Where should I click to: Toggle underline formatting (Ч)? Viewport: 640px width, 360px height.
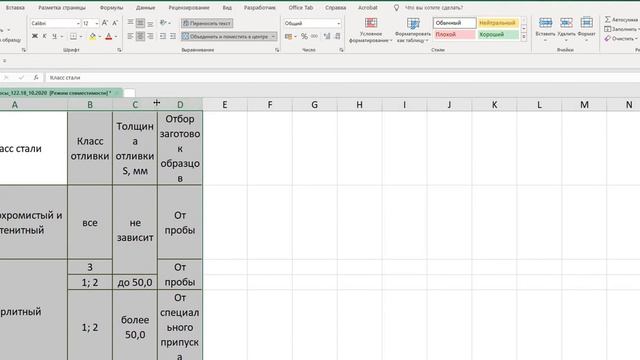coord(54,36)
